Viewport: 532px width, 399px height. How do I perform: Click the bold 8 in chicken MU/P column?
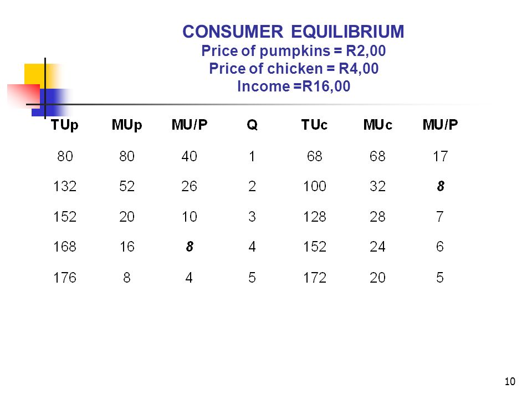(x=441, y=186)
